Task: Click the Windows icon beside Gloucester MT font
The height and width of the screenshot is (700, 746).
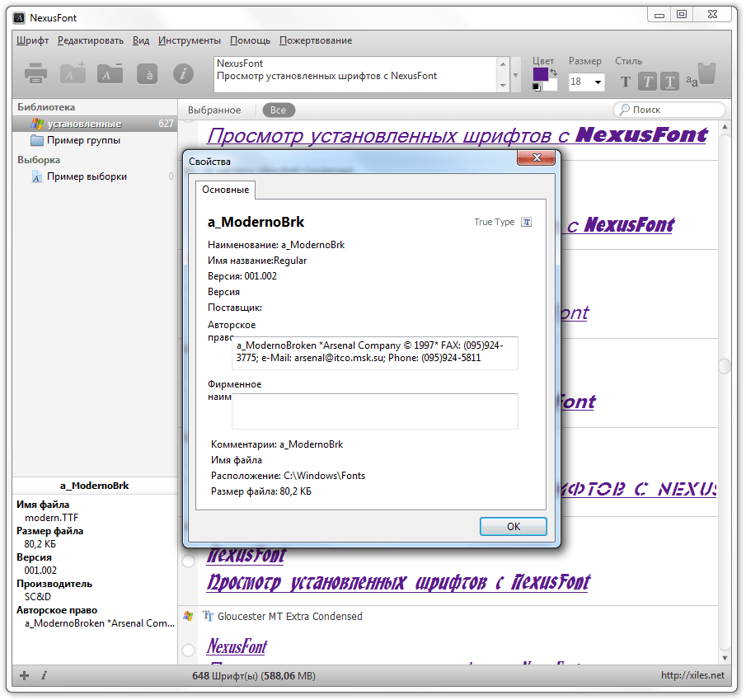Action: click(189, 616)
